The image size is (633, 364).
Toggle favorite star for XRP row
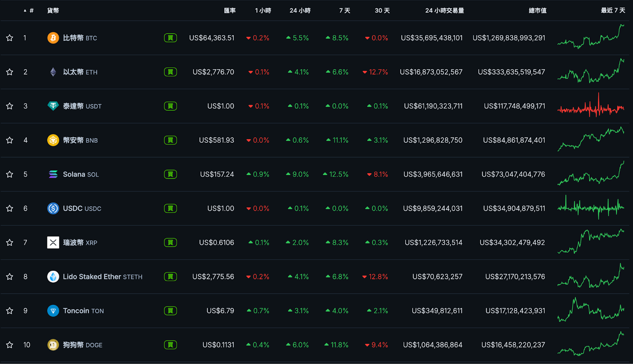tap(9, 243)
